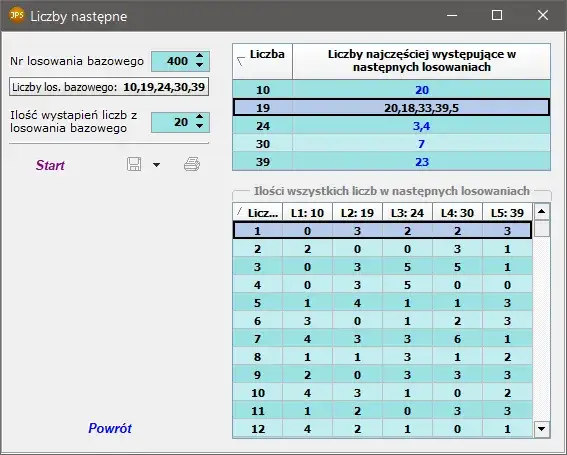The height and width of the screenshot is (455, 567).
Task: Click the L5: 39 column header
Action: [x=507, y=213]
